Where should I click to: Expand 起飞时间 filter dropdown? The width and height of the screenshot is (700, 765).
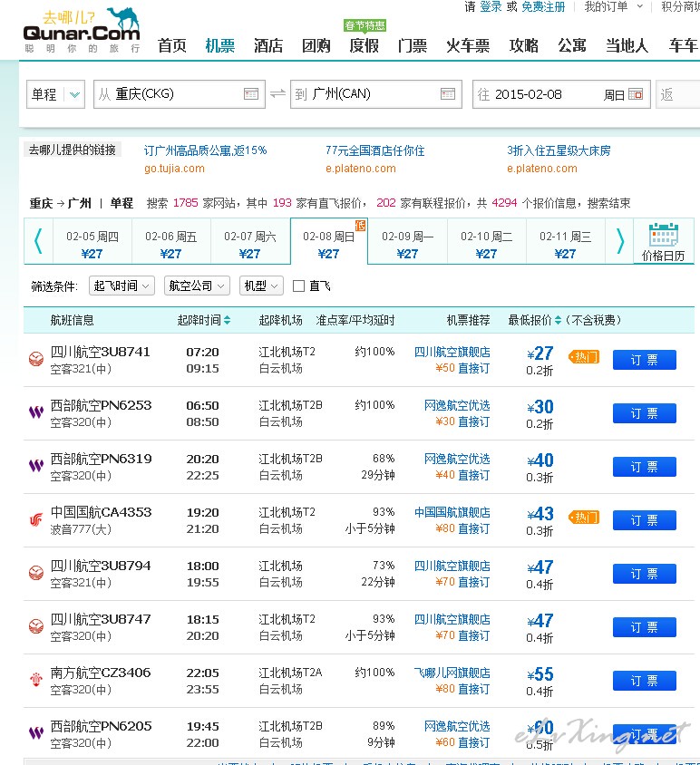point(122,286)
